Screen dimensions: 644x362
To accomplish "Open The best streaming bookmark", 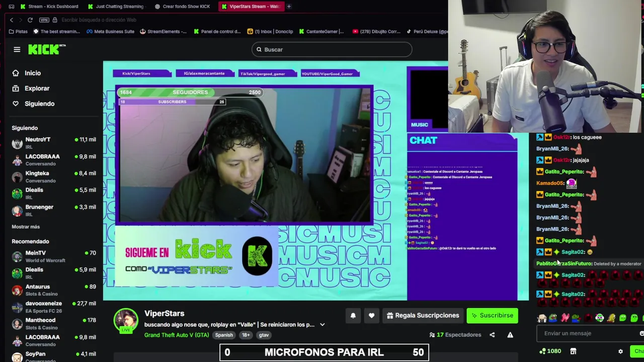I will pos(56,31).
